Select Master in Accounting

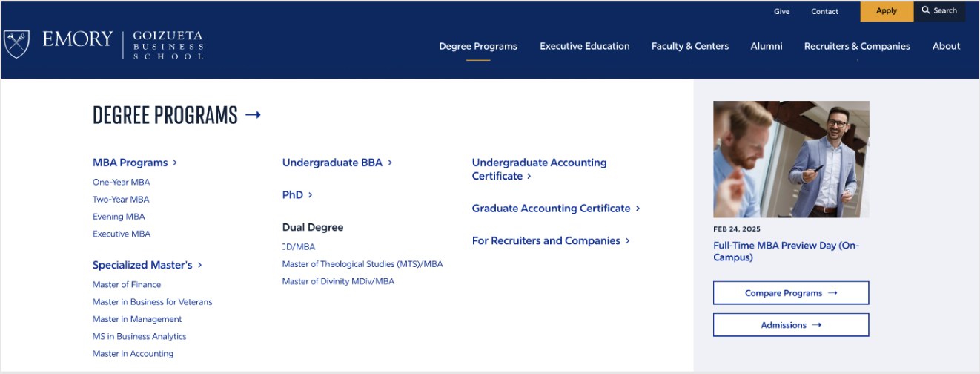pyautogui.click(x=133, y=354)
